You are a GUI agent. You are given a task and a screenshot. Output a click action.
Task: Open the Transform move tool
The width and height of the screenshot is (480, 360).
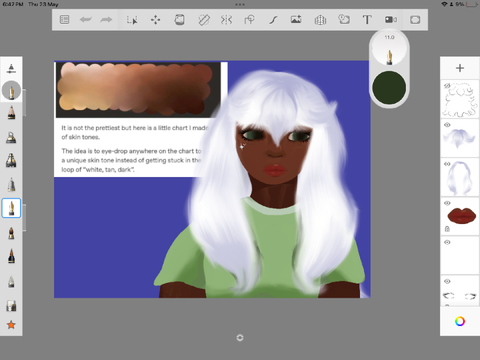[155, 20]
